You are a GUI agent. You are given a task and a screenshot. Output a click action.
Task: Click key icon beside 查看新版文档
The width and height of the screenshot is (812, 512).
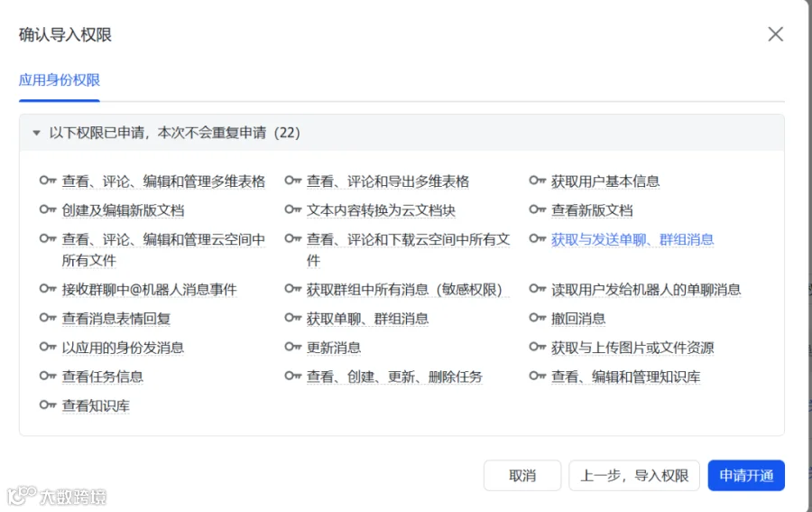(537, 209)
